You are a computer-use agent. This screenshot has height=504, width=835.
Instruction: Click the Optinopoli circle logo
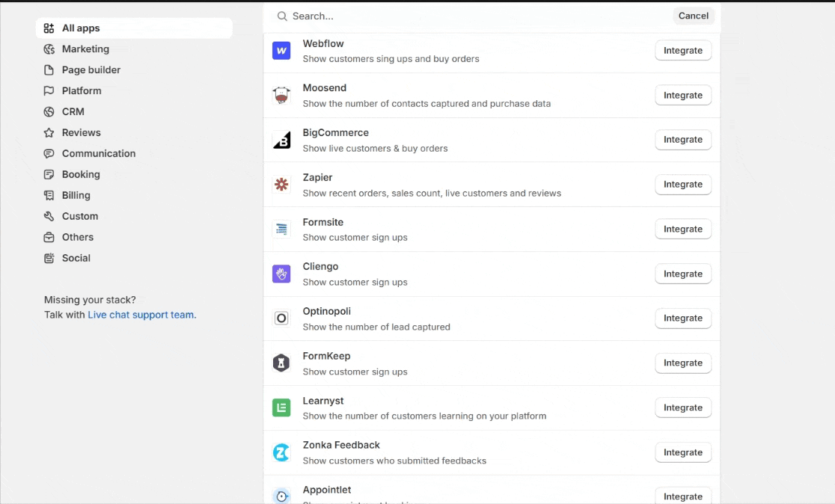(281, 319)
